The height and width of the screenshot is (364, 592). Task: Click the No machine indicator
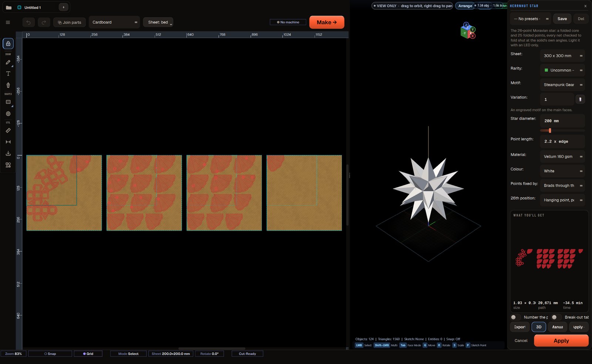tap(288, 22)
